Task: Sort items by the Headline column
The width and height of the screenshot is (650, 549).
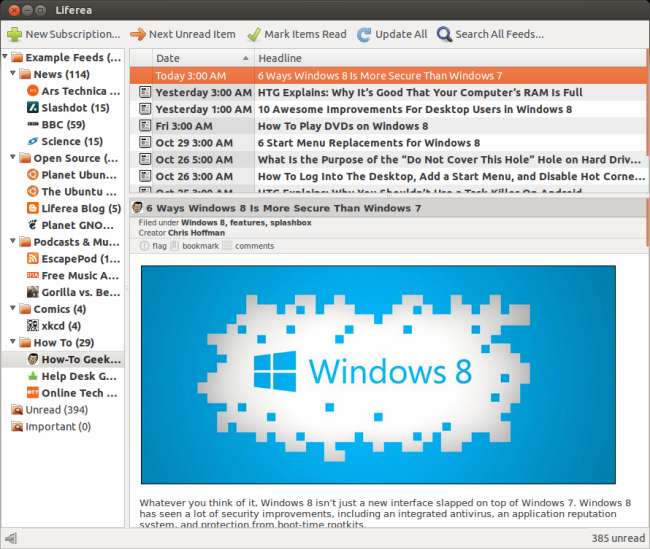Action: (450, 58)
